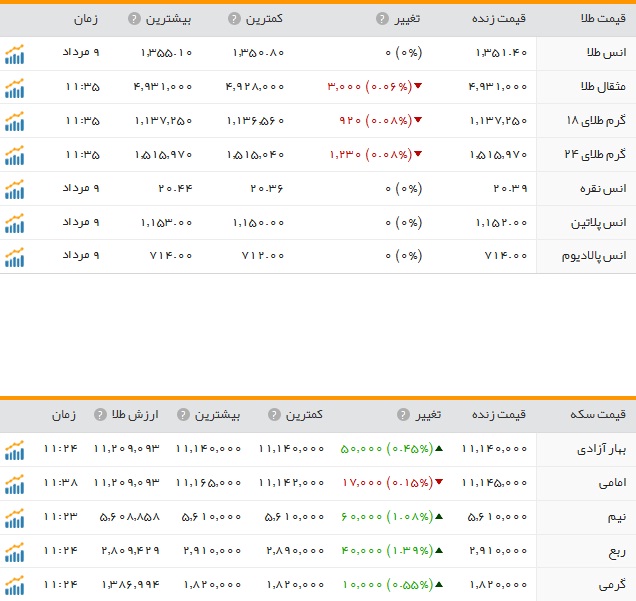
Task: Open chart icon for ربع coin row
Action: click(x=15, y=552)
